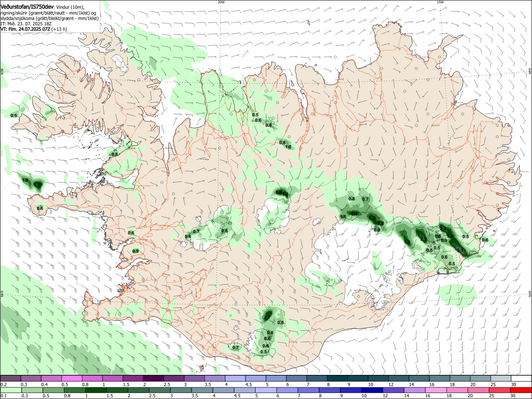The width and height of the screenshot is (532, 399).
Task: Click the darkest green 1 rain legend swatch
Action: point(96,390)
